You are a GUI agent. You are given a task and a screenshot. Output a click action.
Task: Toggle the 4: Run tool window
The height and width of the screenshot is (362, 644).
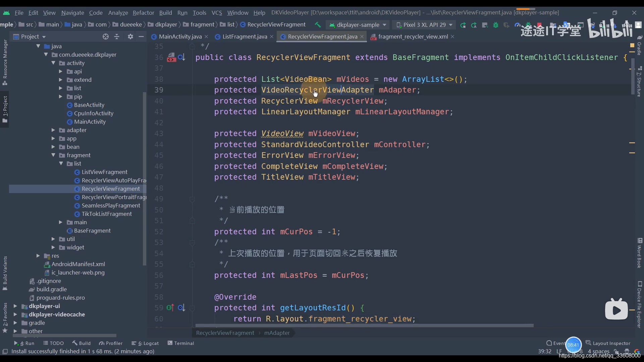[24, 343]
